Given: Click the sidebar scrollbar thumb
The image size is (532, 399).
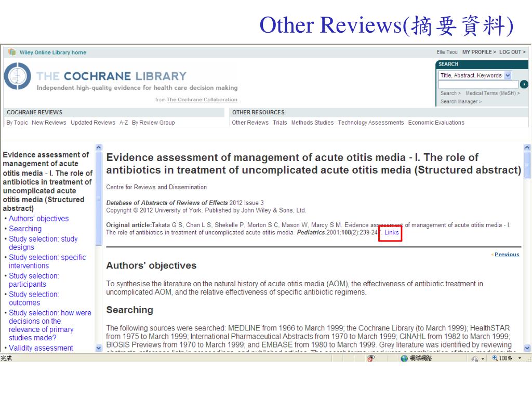Looking at the screenshot, I should [x=99, y=198].
